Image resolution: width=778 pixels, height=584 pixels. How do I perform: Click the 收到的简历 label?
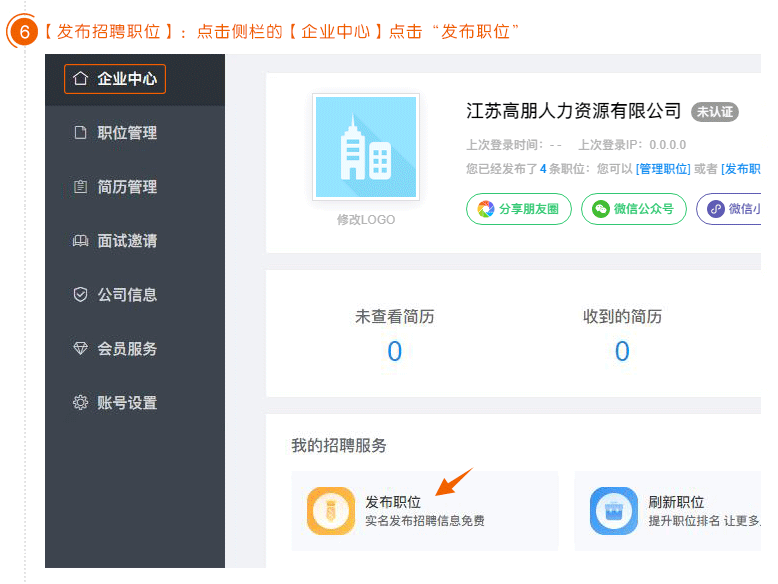click(622, 317)
